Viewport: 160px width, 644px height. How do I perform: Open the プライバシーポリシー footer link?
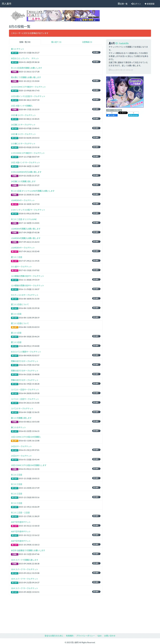[85, 636]
